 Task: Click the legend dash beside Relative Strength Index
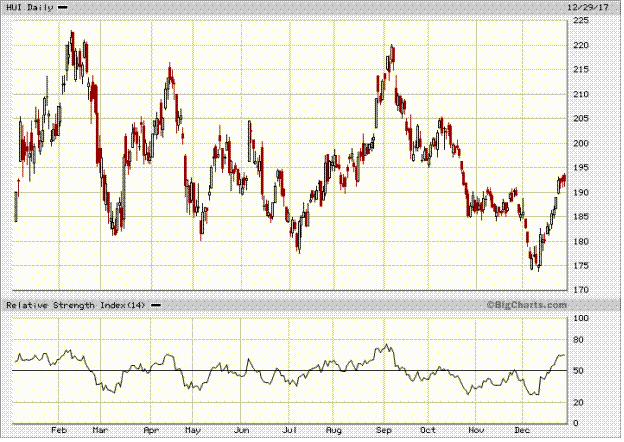(156, 306)
